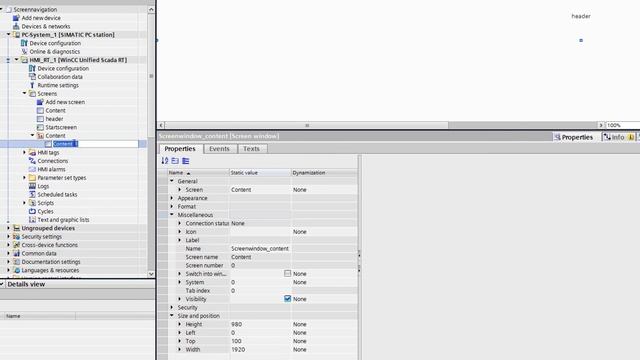Screen dimensions: 640x360
Task: Click the Add new device icon
Action: [x=16, y=18]
